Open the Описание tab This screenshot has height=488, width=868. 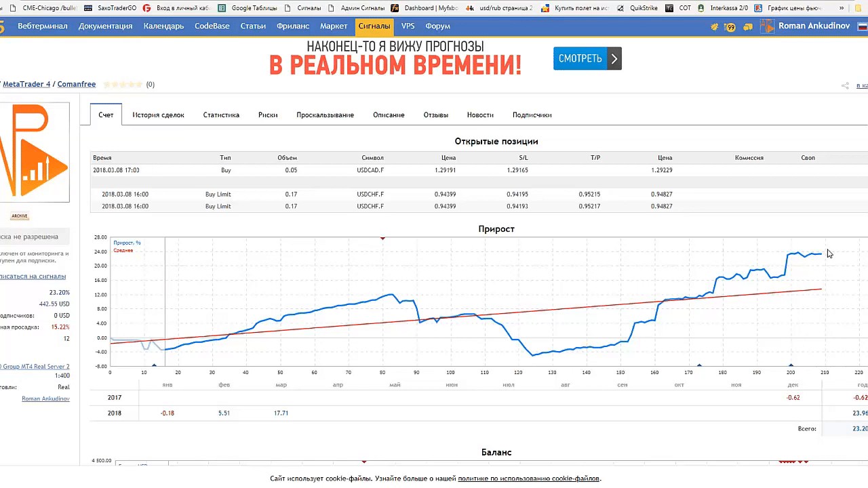coord(389,115)
